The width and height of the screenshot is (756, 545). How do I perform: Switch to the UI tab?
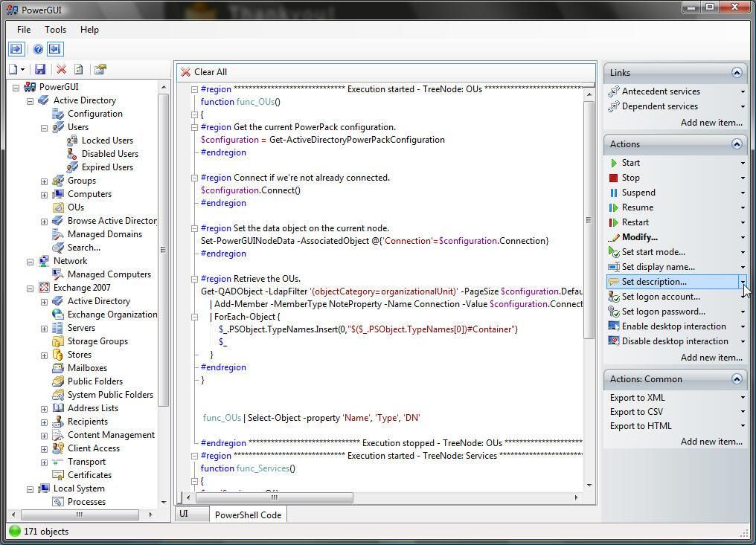tap(184, 514)
